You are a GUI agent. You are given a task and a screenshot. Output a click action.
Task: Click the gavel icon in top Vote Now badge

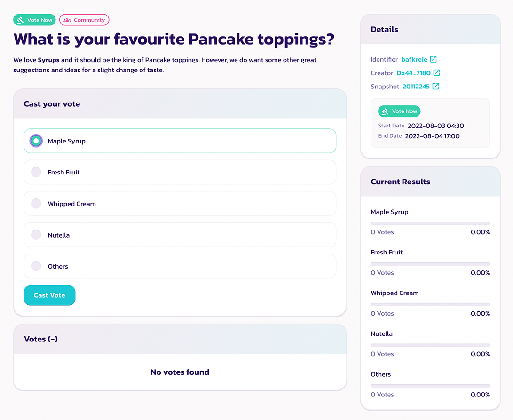(x=21, y=20)
